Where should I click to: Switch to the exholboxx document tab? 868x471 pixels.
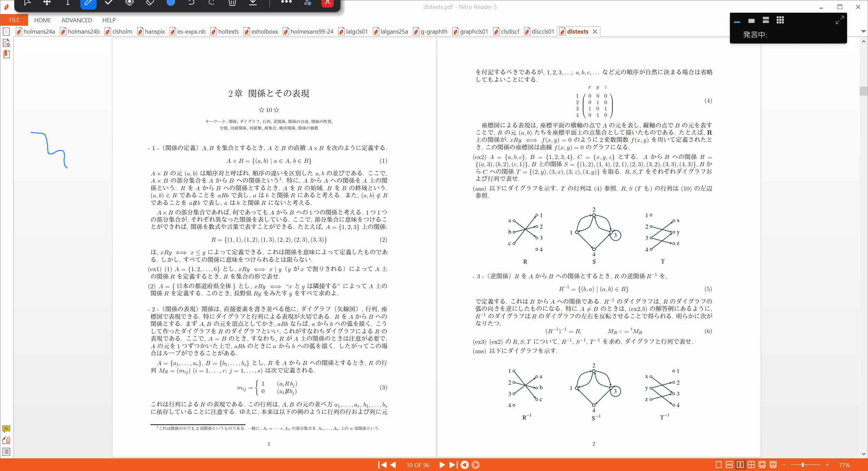(261, 32)
